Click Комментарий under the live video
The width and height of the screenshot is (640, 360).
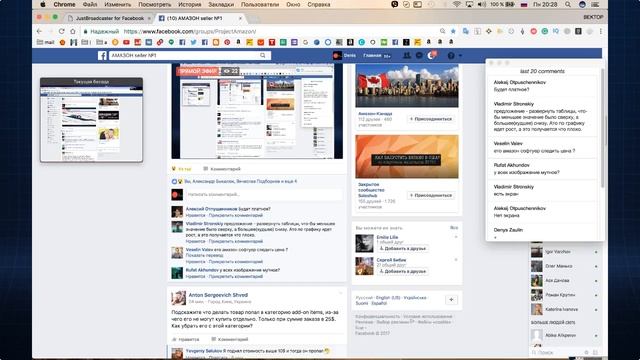(222, 169)
